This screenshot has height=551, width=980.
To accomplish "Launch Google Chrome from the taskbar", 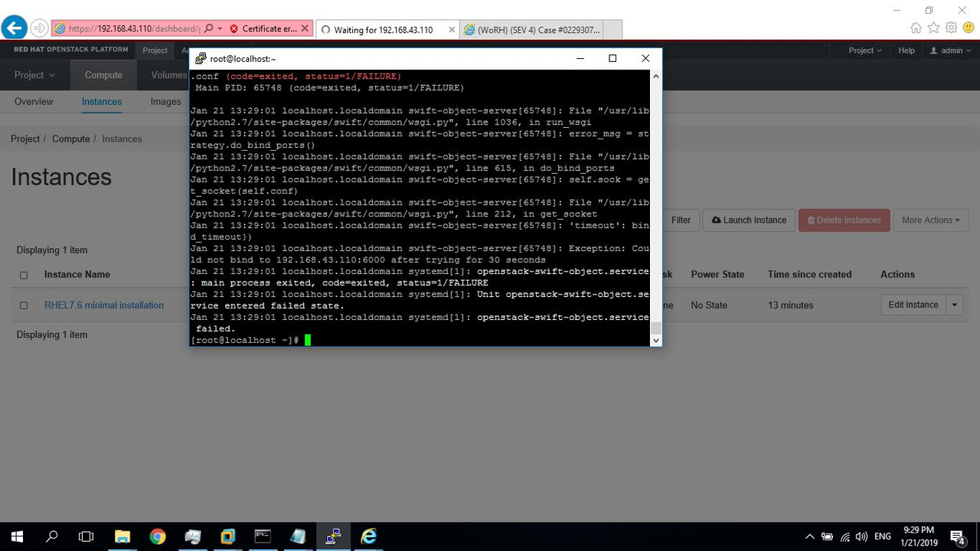I will coord(157,536).
